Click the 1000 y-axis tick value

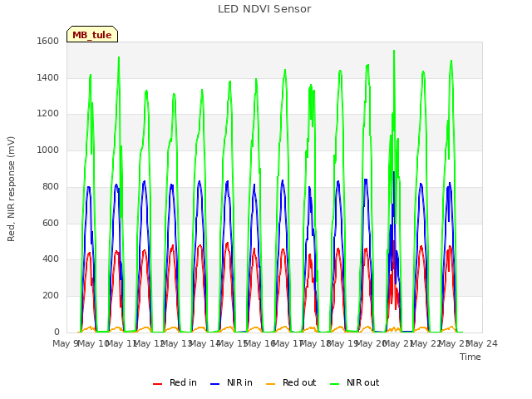(x=48, y=150)
